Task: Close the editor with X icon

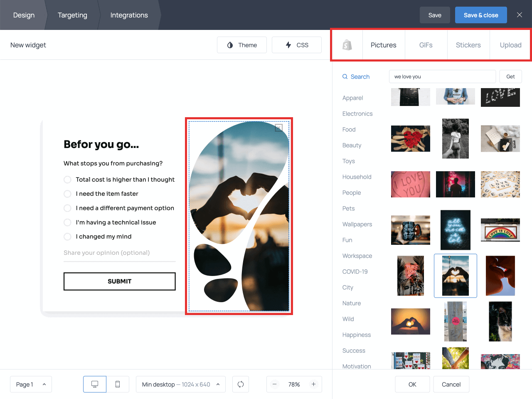Action: point(520,15)
